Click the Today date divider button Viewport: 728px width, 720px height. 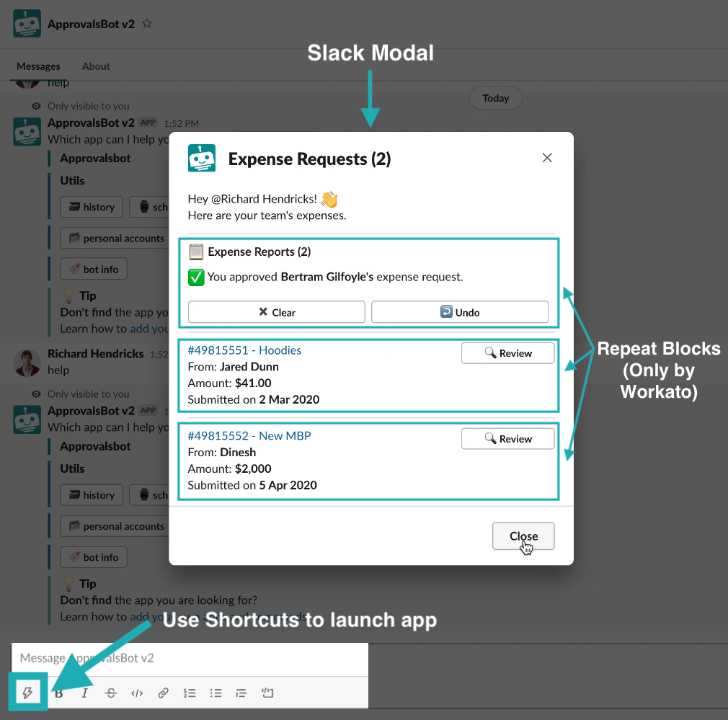[495, 98]
